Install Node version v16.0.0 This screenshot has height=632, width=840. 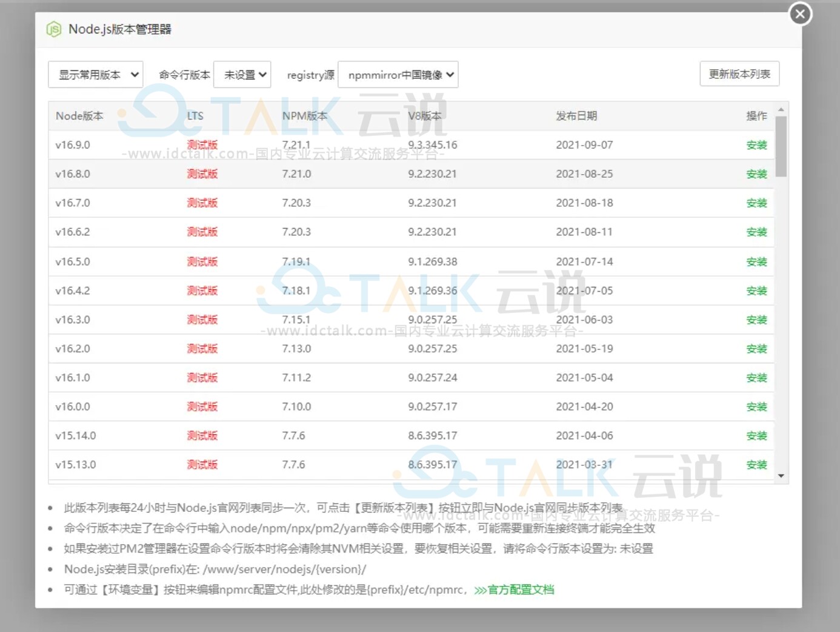756,407
